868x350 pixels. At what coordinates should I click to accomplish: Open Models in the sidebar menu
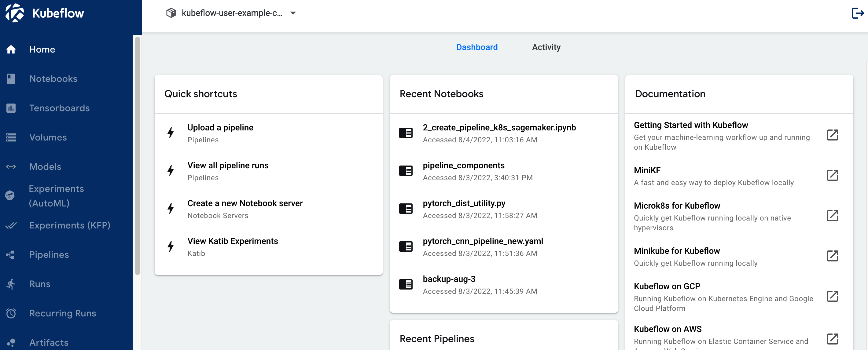(x=66, y=167)
